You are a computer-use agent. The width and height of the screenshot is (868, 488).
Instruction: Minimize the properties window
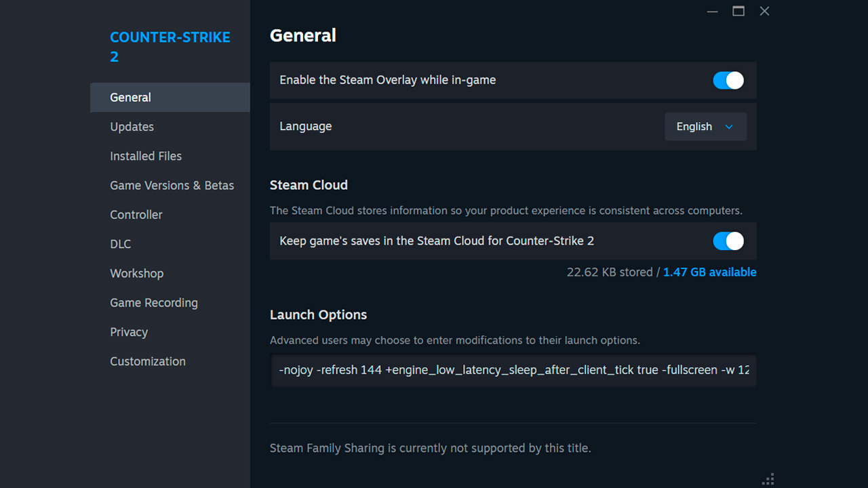point(712,12)
